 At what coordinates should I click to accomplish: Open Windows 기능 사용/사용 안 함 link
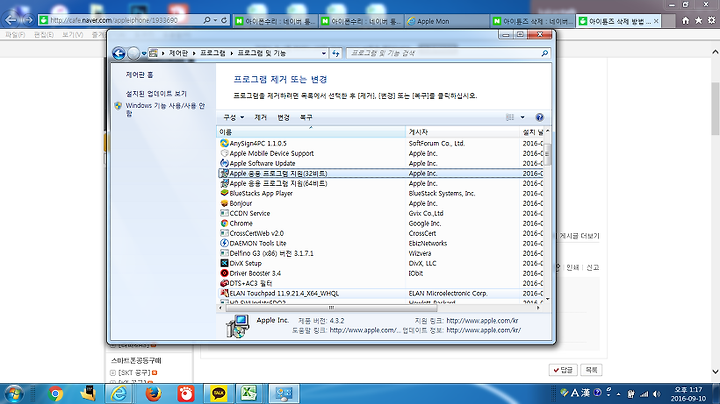165,109
